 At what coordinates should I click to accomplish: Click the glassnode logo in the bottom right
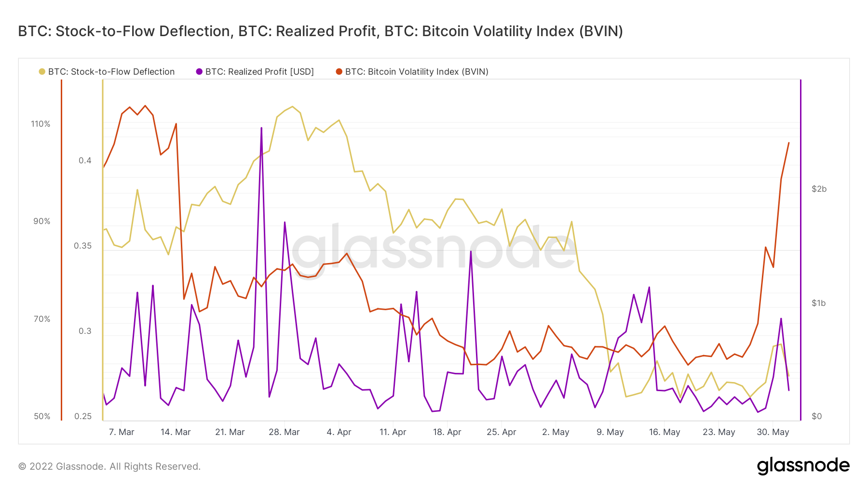[x=803, y=466]
